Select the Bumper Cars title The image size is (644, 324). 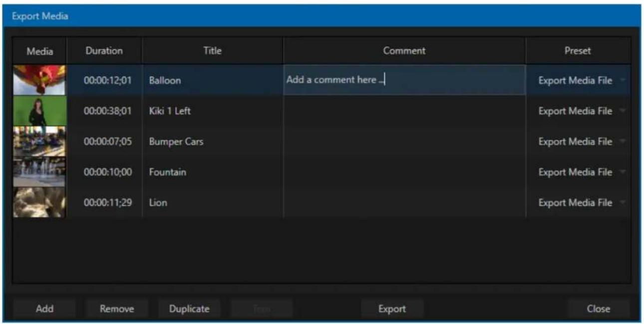pos(176,141)
